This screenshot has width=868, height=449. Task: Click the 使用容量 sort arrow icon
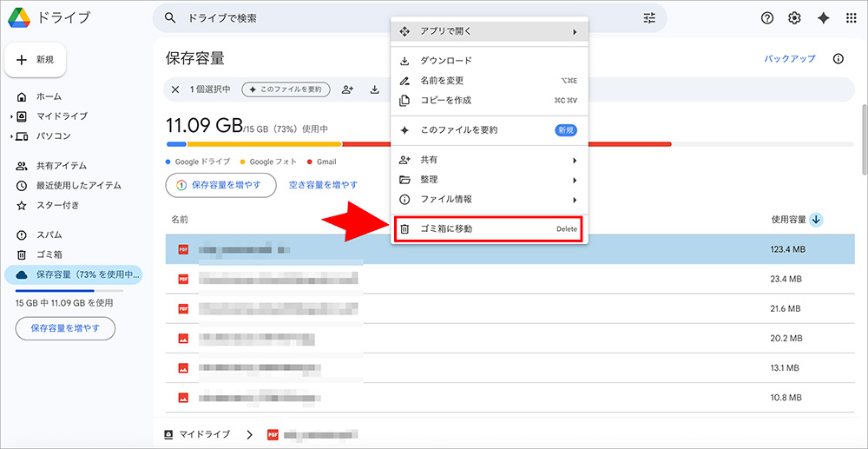(816, 220)
